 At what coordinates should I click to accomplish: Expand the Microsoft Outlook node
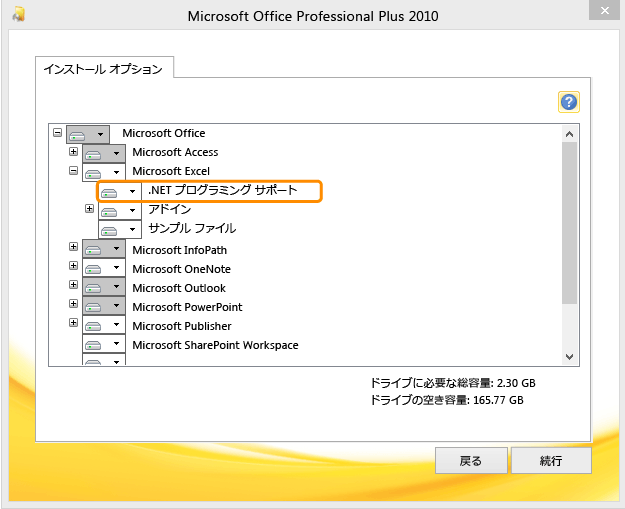click(x=73, y=285)
